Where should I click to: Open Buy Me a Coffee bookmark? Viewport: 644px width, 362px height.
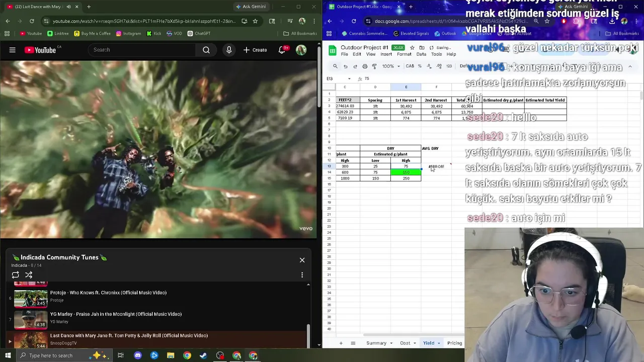pyautogui.click(x=92, y=34)
